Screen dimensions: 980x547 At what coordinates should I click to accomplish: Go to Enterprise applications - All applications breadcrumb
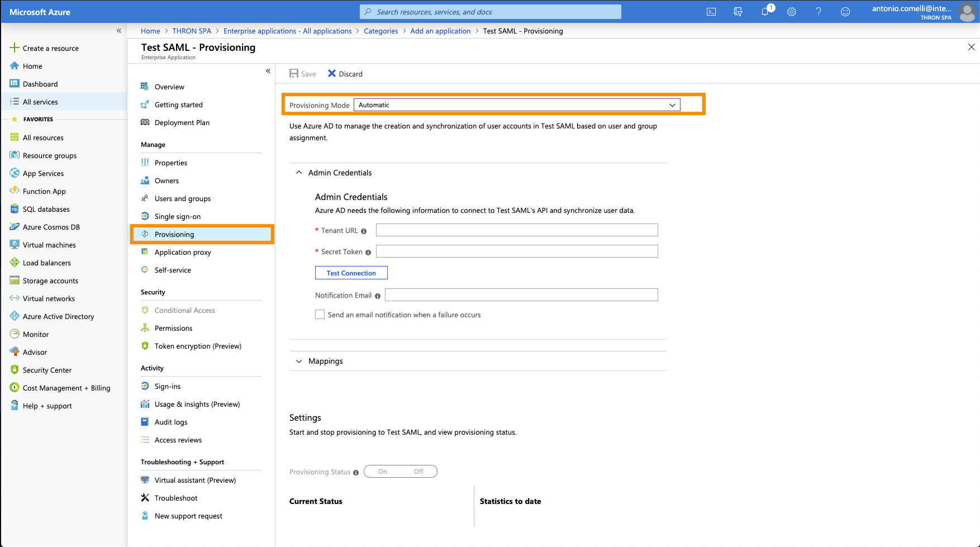coord(287,31)
